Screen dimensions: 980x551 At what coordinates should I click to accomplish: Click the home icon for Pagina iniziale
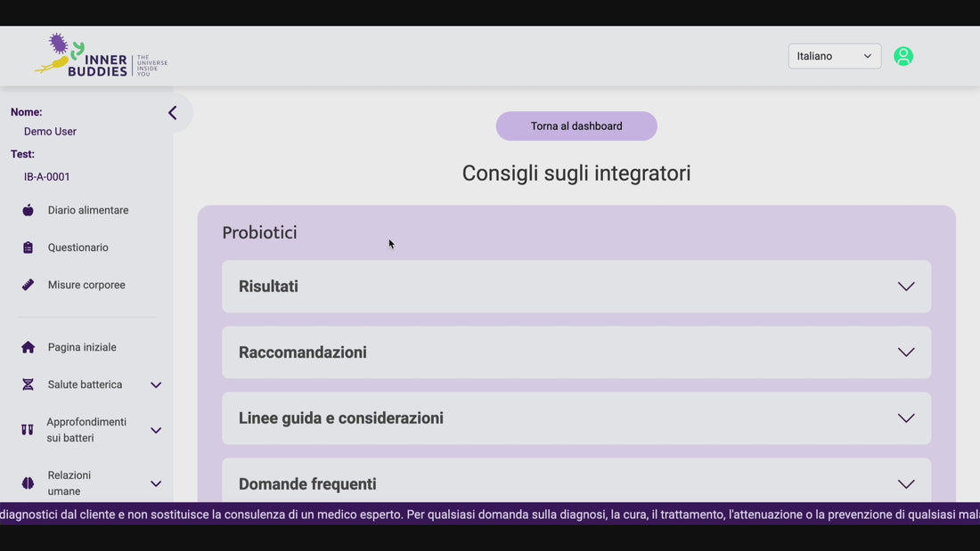coord(29,347)
